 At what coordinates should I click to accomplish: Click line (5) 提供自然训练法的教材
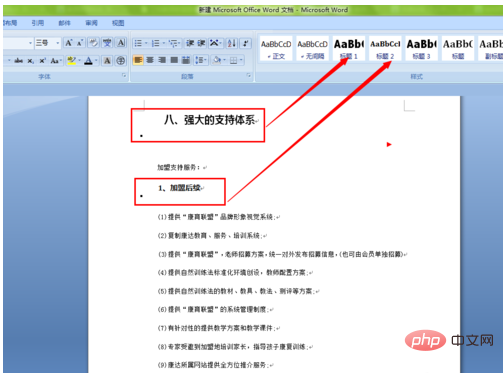tap(236, 291)
